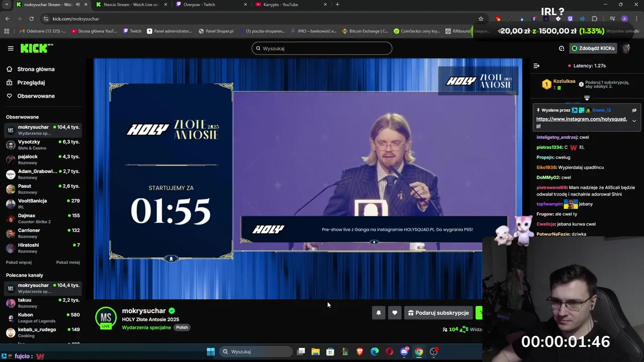Viewport: 644px width, 362px height.
Task: Open Kubon in recommended channels
Action: pyautogui.click(x=43, y=318)
